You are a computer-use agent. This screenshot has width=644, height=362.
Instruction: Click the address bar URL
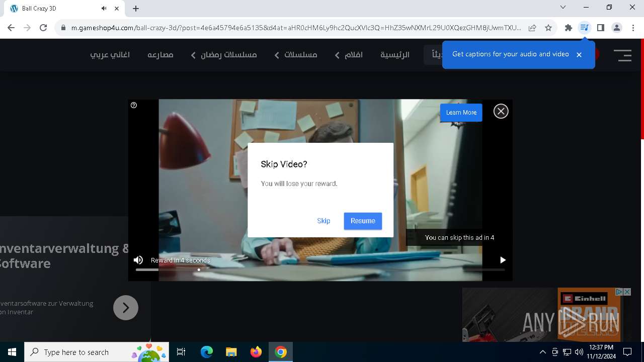click(296, 28)
